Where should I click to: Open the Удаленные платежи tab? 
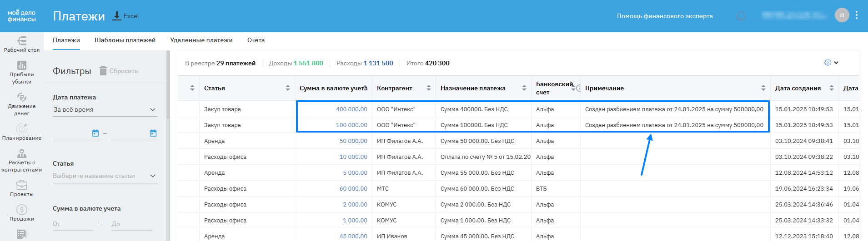pos(201,40)
